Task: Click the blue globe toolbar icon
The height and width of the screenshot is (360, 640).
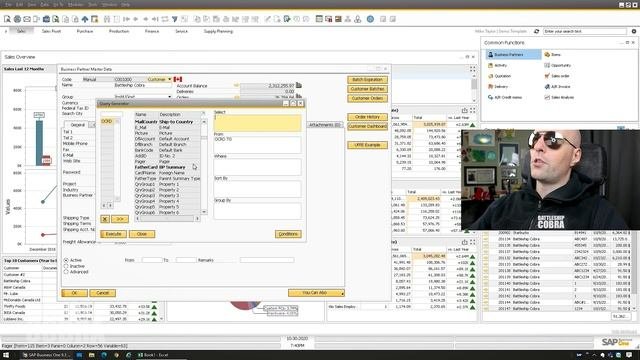Action: 370,19
